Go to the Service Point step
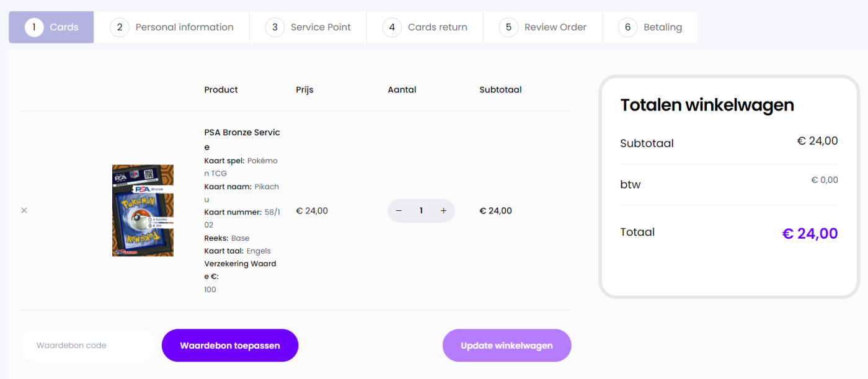The height and width of the screenshot is (379, 868). point(308,27)
